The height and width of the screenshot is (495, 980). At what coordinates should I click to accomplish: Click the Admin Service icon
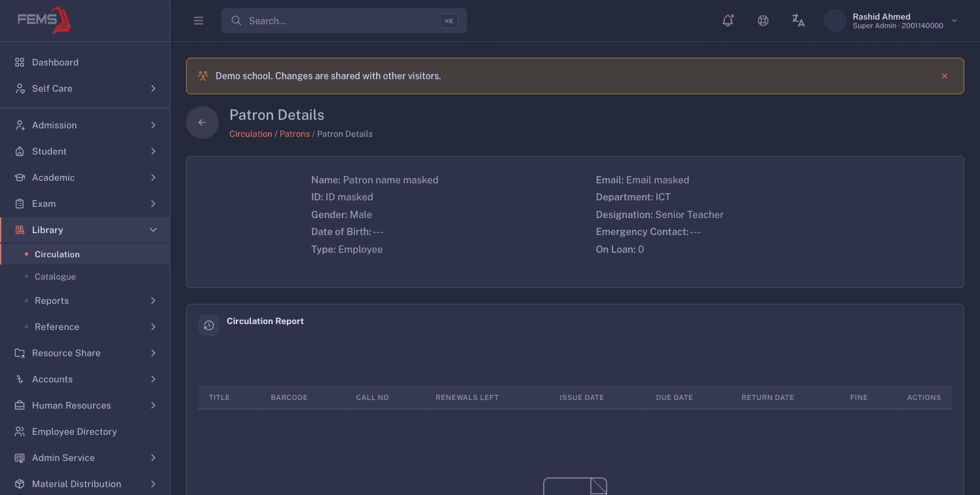point(20,458)
